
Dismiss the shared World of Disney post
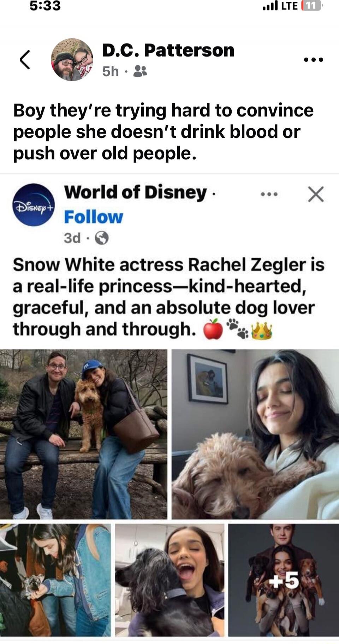pos(316,194)
